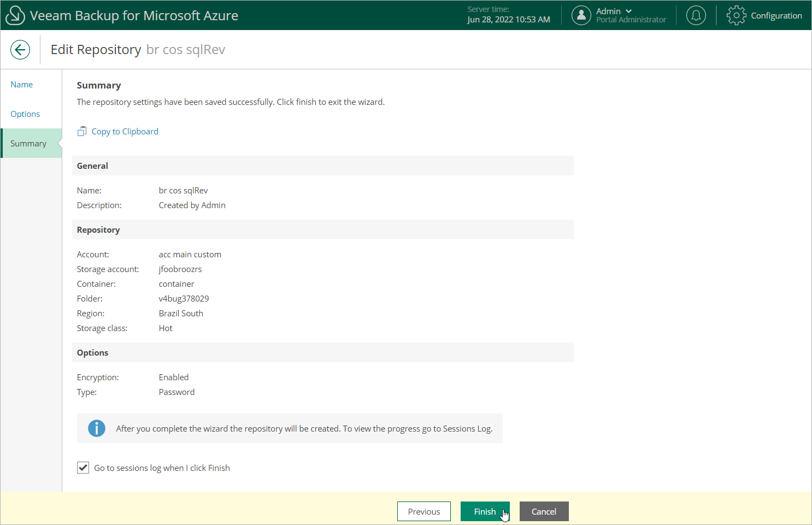812x525 pixels.
Task: Click the Veeam Backup for Microsoft Azure title
Action: point(134,15)
